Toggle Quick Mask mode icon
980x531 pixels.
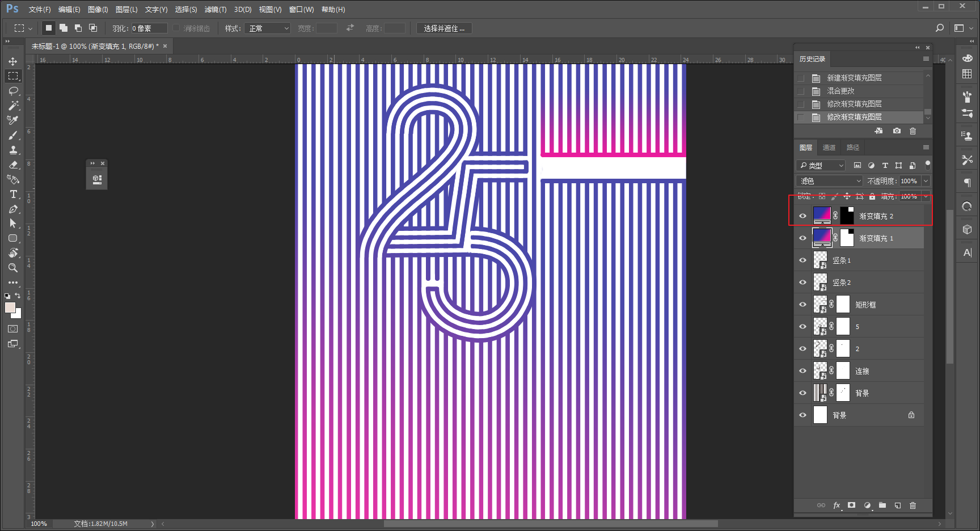coord(13,329)
